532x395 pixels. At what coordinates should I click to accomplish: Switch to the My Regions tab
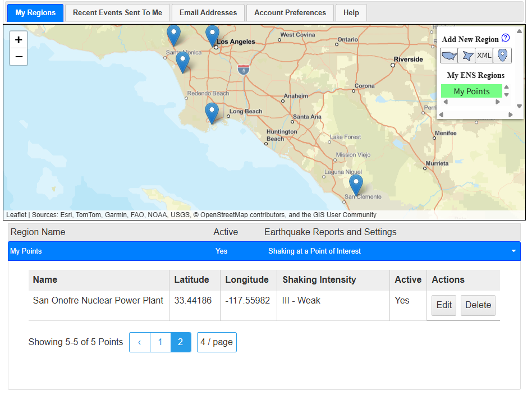(x=35, y=12)
